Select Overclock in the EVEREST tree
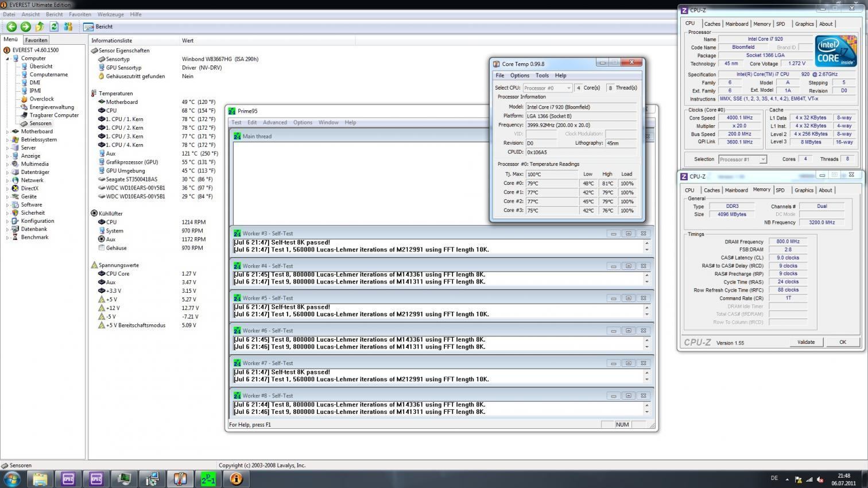Viewport: 868px width, 488px height. pos(41,99)
